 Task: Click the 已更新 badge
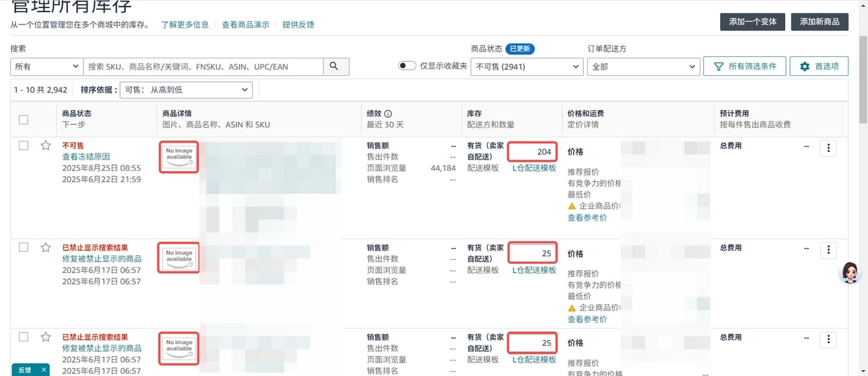coord(519,49)
